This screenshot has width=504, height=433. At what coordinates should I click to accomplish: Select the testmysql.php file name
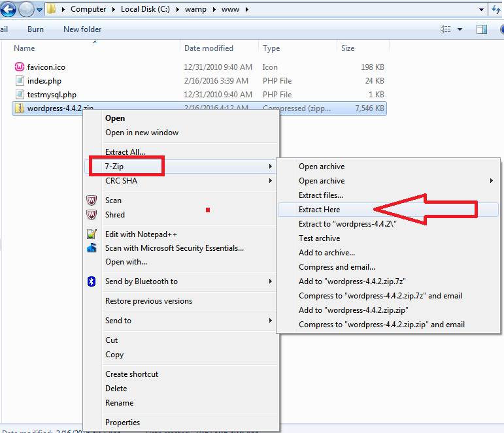coord(52,95)
